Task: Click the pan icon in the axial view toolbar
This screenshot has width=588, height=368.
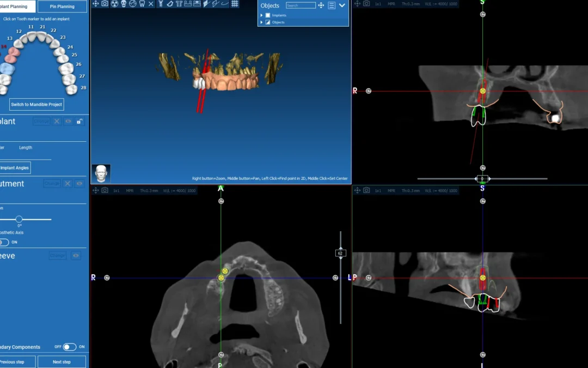Action: (x=96, y=190)
